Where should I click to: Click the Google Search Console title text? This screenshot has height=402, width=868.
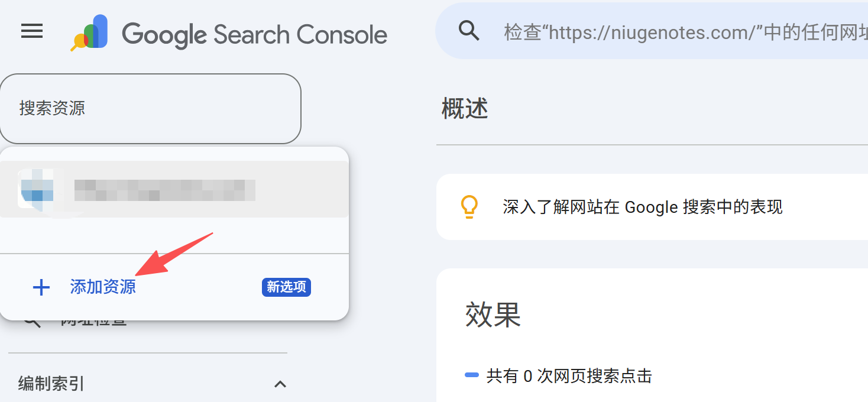(254, 34)
